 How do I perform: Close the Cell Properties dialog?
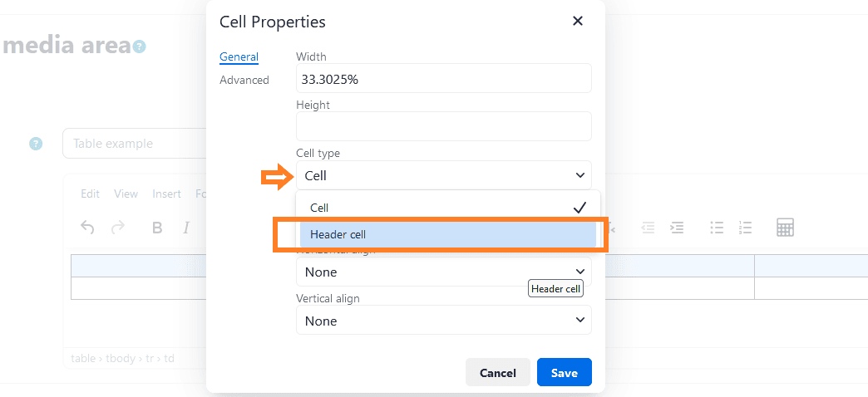pyautogui.click(x=578, y=21)
